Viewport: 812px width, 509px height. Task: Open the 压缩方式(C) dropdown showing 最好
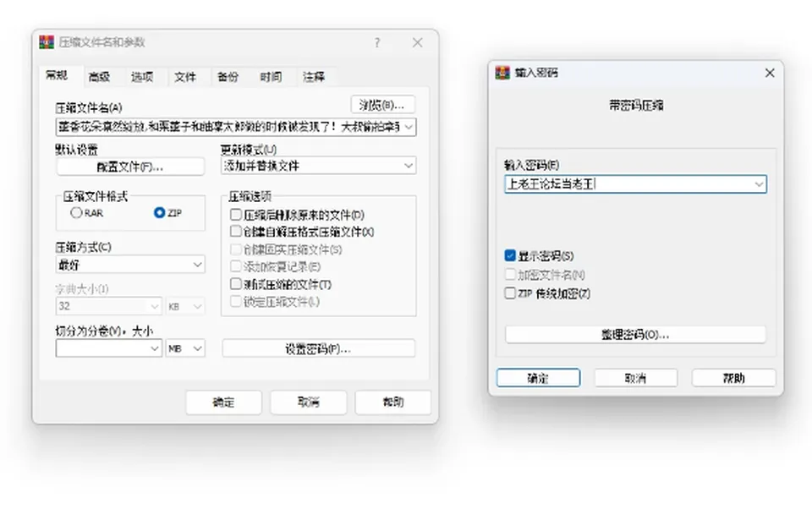[130, 265]
